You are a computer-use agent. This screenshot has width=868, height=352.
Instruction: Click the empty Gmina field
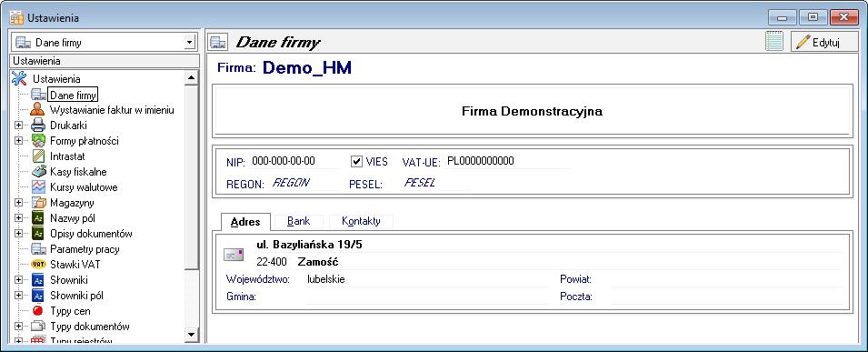pos(426,297)
